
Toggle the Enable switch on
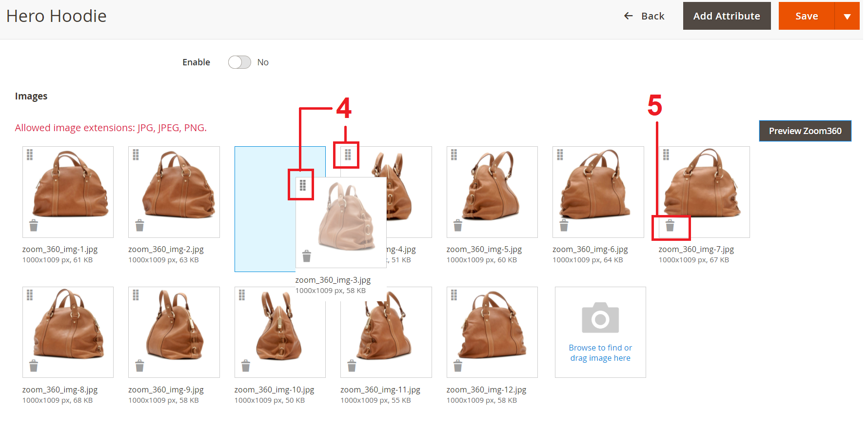coord(239,62)
